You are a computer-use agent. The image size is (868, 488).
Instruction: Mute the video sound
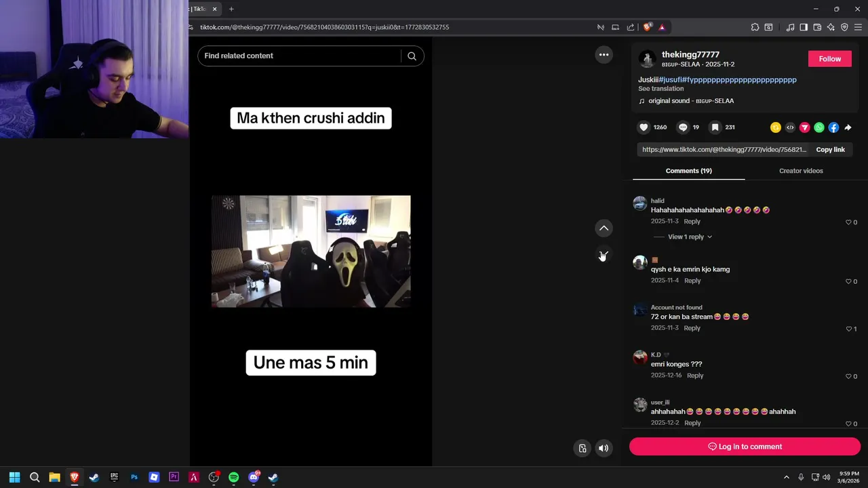coord(604,448)
